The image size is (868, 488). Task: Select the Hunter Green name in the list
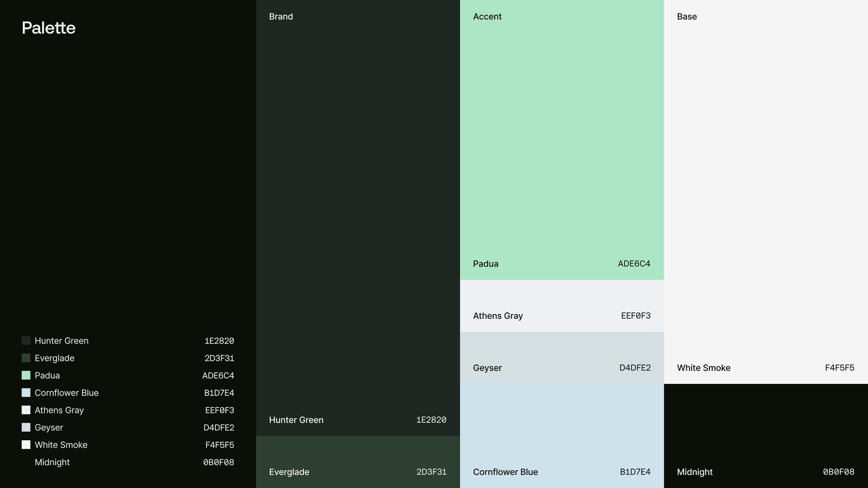(x=61, y=341)
